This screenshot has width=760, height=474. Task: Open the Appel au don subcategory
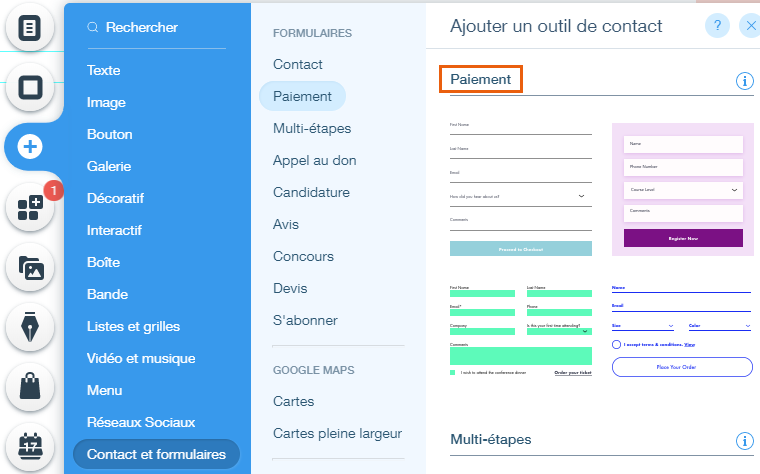pyautogui.click(x=315, y=160)
